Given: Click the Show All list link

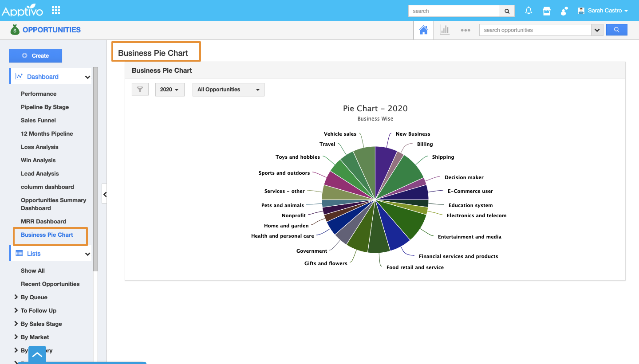Looking at the screenshot, I should tap(33, 270).
